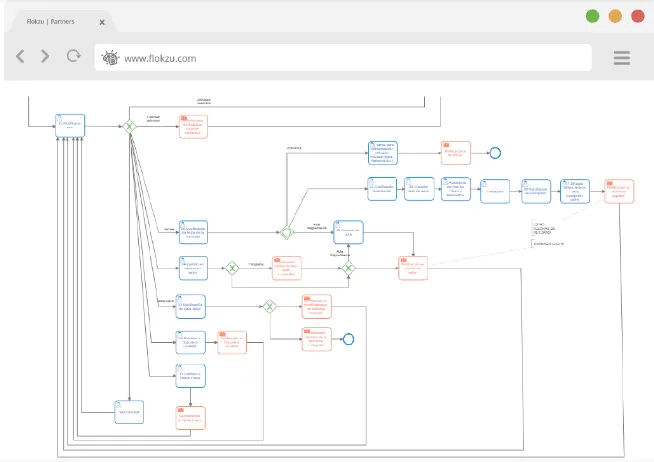Select the lower blue end event circle
Viewport: 654px width, 462px height.
(x=348, y=339)
